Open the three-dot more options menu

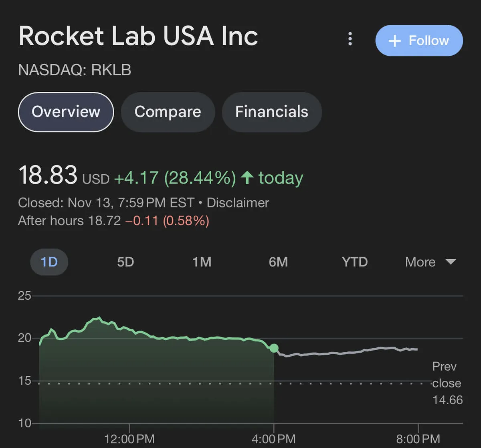(x=350, y=39)
